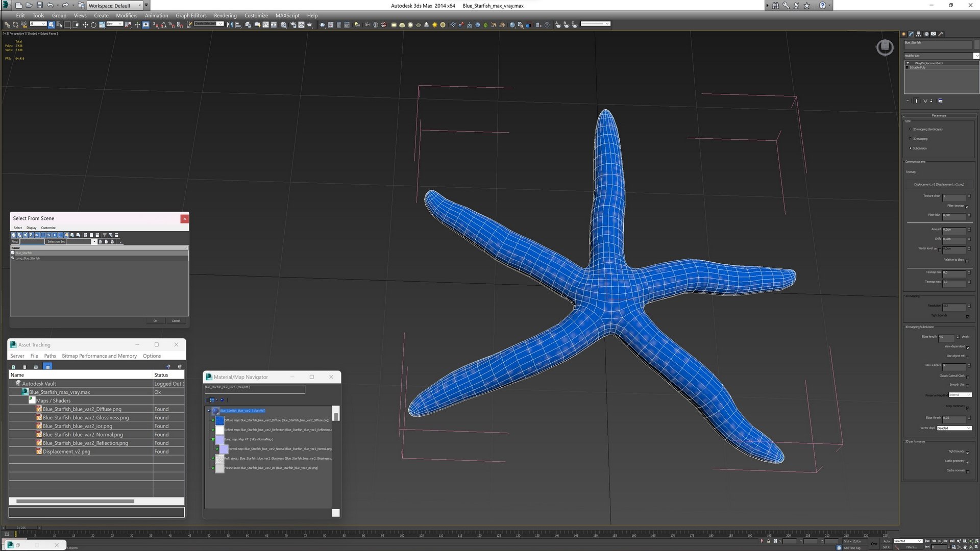The height and width of the screenshot is (551, 980).
Task: Click the Undo arrow icon
Action: (50, 5)
